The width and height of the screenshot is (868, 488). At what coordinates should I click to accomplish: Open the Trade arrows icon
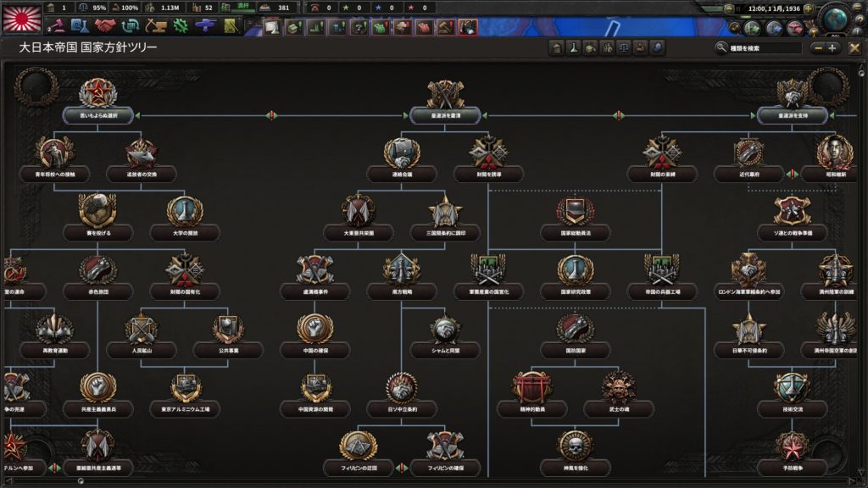130,26
